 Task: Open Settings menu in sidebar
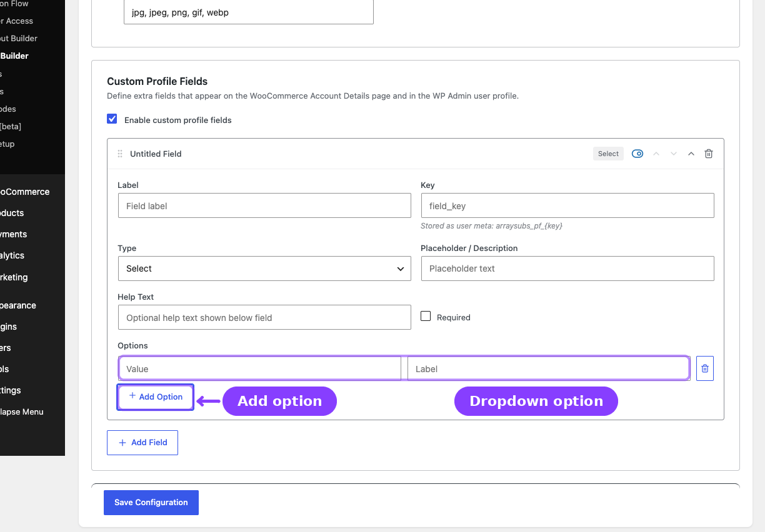tap(11, 390)
